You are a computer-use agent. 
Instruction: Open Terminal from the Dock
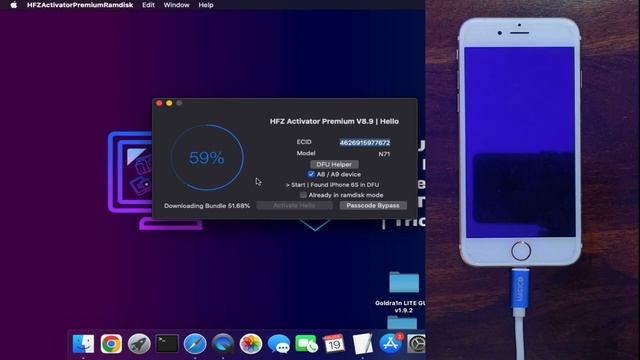tap(167, 344)
